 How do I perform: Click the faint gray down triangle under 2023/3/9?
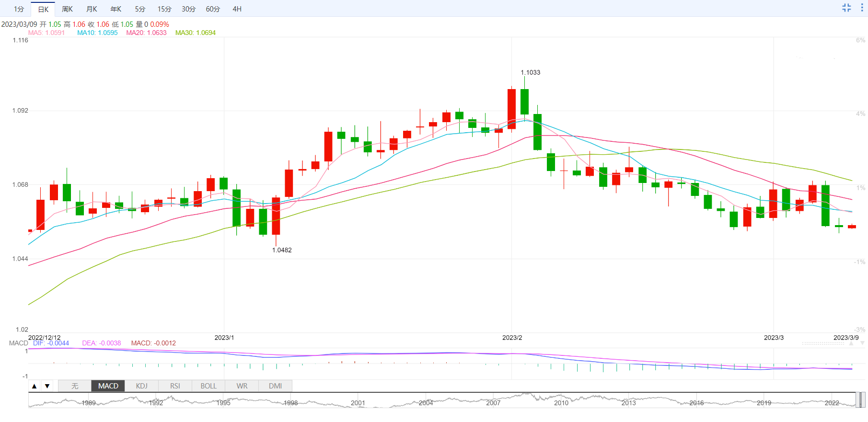click(862, 343)
